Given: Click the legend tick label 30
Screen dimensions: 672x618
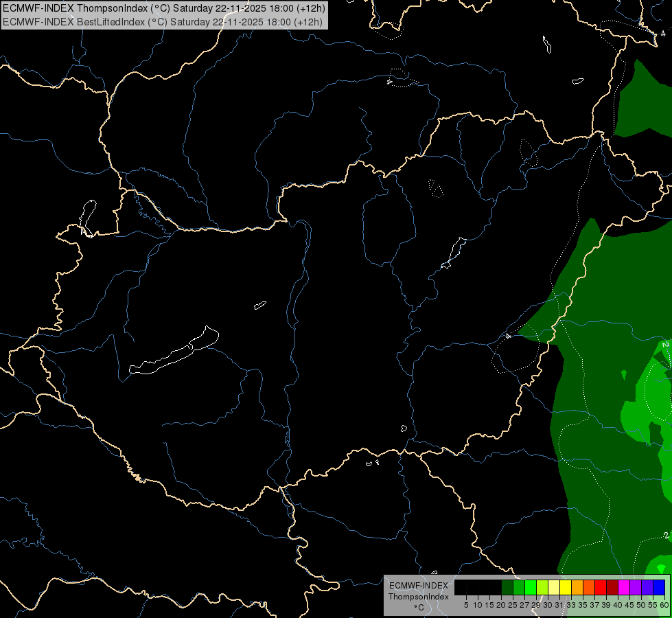Looking at the screenshot, I should tap(548, 605).
